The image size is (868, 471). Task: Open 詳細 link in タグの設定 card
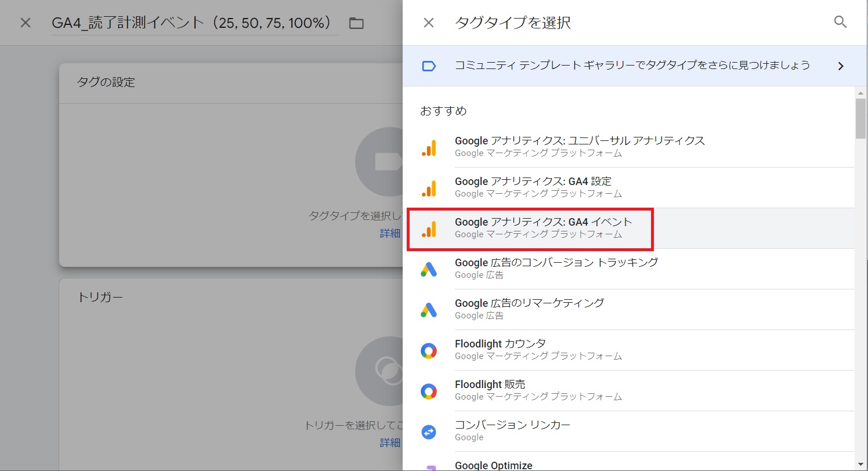pyautogui.click(x=390, y=233)
